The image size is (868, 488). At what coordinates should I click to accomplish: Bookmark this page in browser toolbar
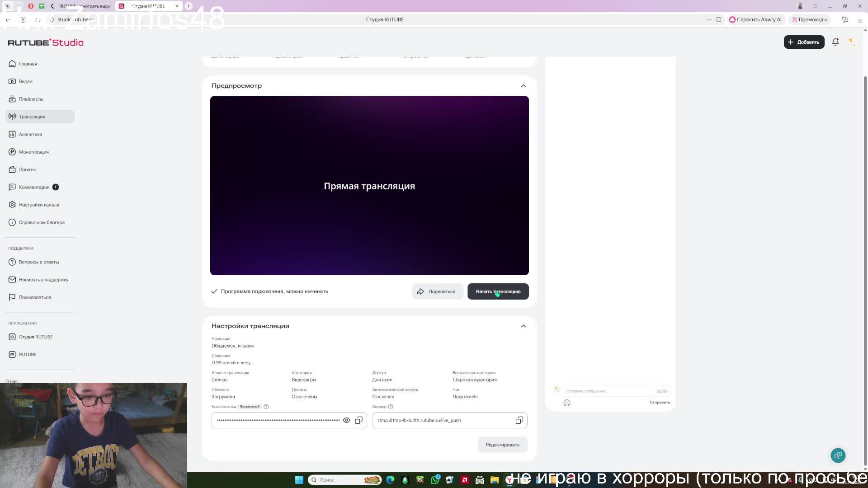719,19
